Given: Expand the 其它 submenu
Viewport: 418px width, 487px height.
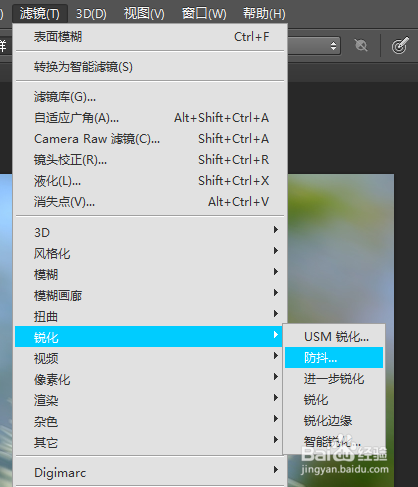Looking at the screenshot, I should click(150, 442).
